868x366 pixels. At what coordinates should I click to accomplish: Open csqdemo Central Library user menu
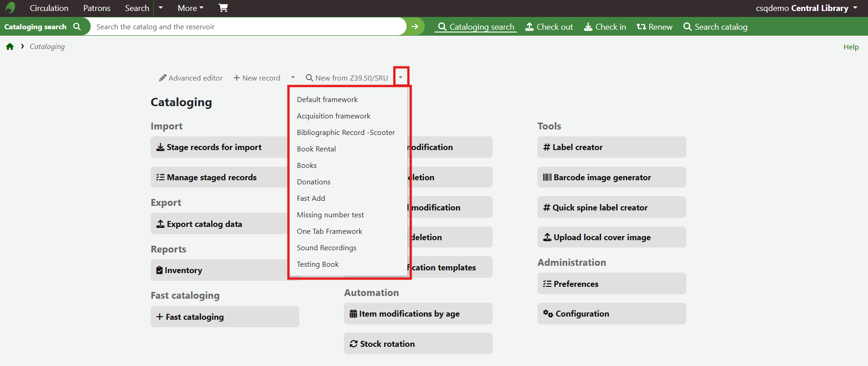pyautogui.click(x=806, y=8)
